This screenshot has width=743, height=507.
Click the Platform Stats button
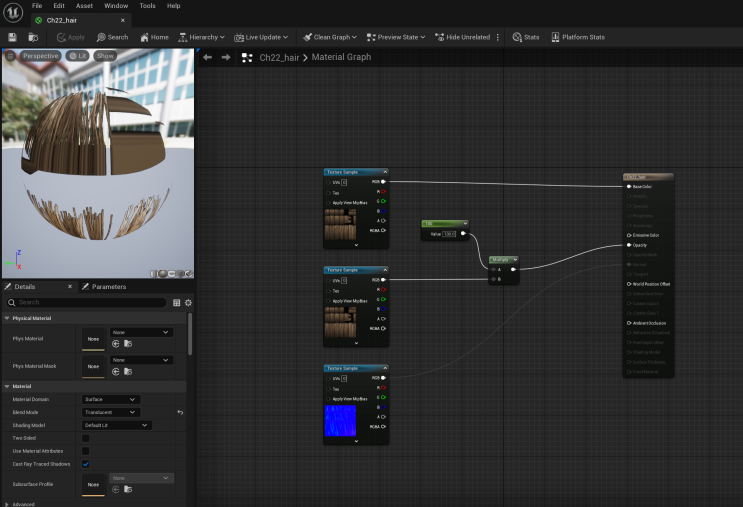click(577, 37)
